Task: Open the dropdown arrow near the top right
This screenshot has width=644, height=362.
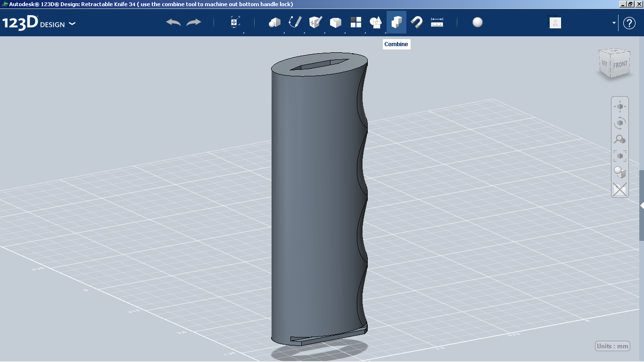Action: 613,22
